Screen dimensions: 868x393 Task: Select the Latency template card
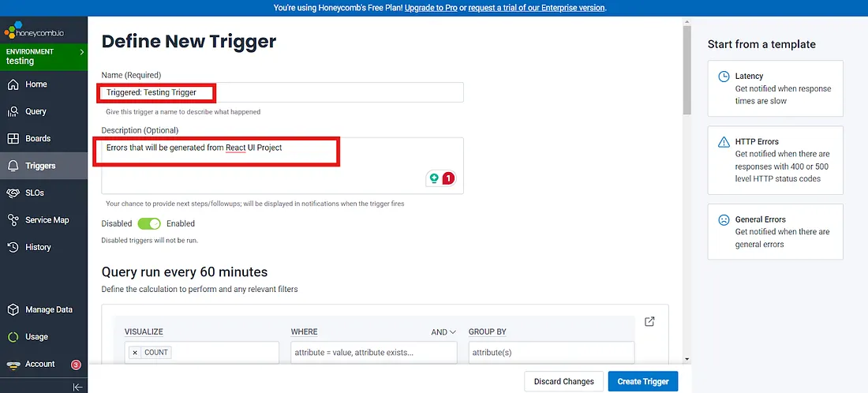click(x=775, y=88)
